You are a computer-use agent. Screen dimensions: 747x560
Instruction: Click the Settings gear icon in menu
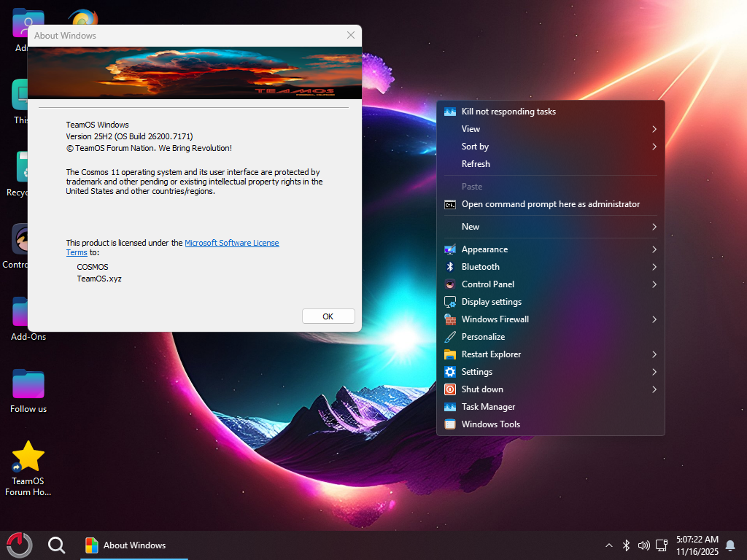pos(450,372)
